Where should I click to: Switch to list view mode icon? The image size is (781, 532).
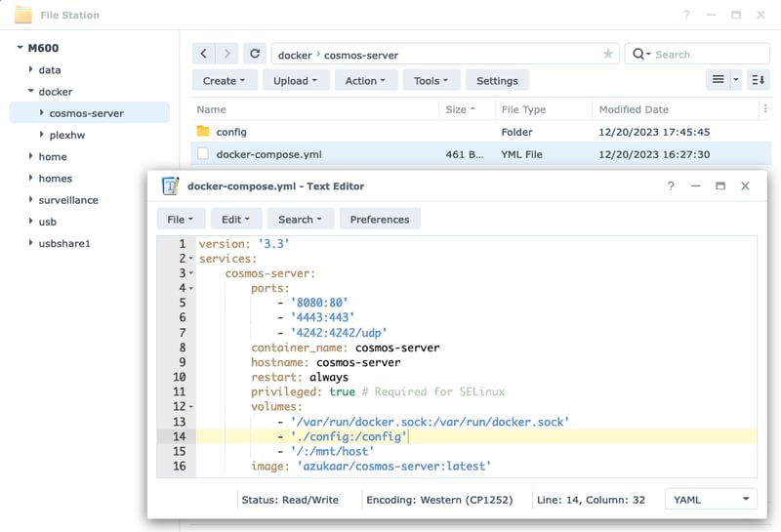coord(718,80)
